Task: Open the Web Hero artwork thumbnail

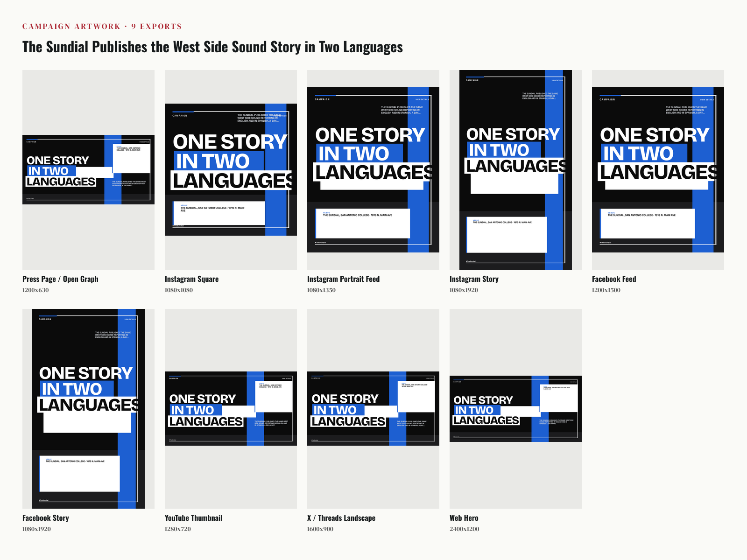Action: click(515, 409)
